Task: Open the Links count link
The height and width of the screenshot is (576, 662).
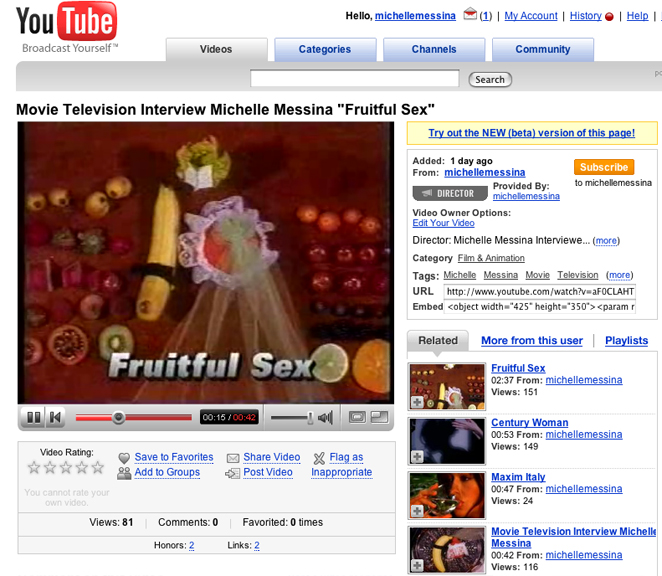Action: click(257, 546)
